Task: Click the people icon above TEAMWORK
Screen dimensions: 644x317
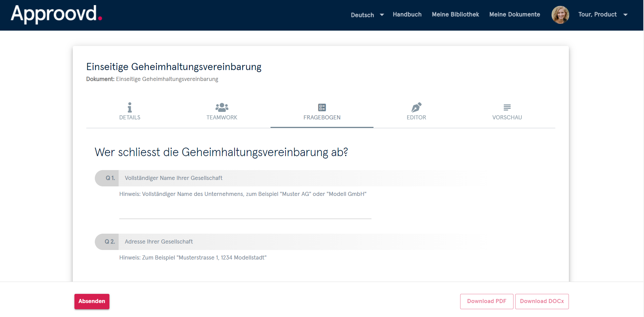Action: [x=222, y=107]
